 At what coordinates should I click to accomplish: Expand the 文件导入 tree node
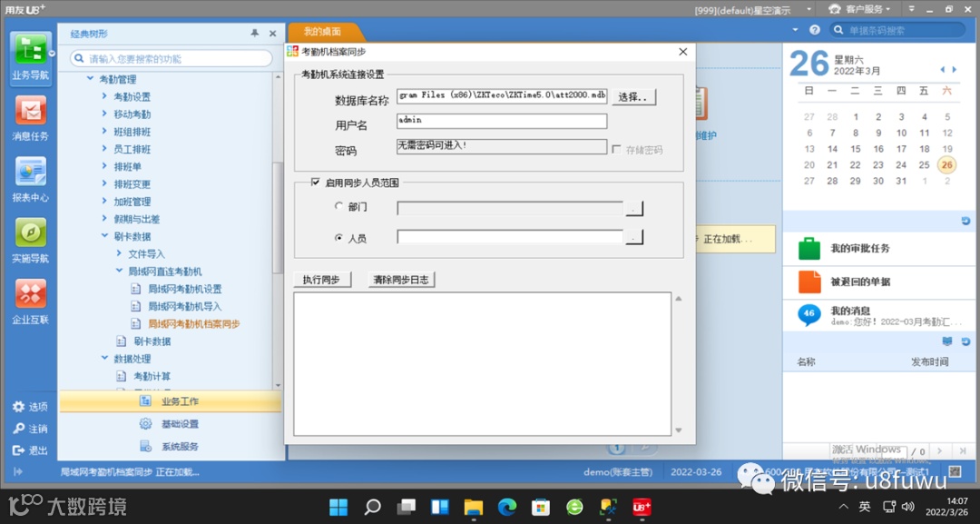(119, 253)
